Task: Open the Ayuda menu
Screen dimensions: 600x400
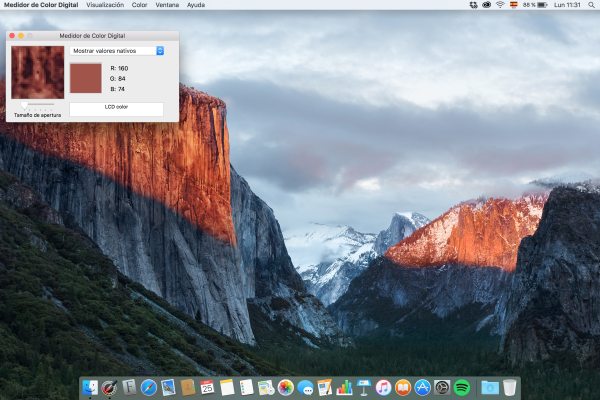Action: pos(196,5)
